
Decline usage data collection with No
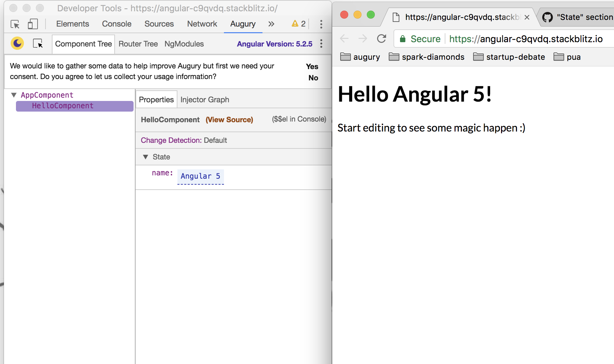(313, 78)
